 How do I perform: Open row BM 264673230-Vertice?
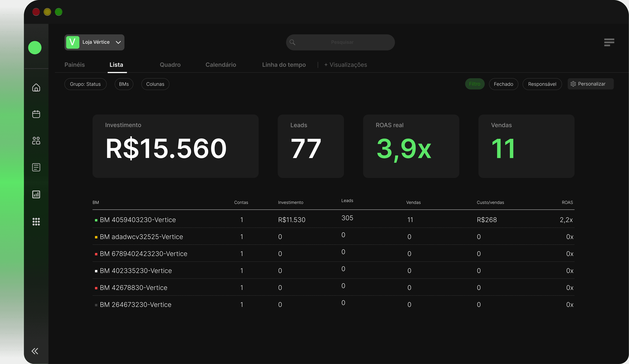[334, 304]
